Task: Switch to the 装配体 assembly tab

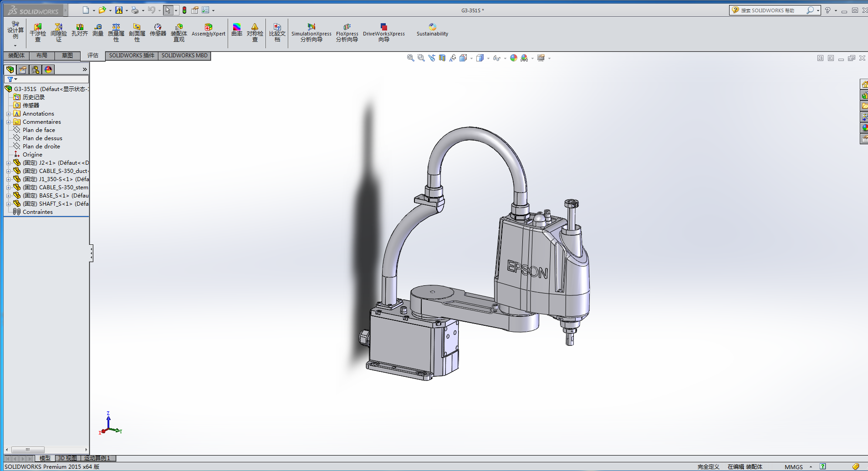Action: click(x=16, y=56)
